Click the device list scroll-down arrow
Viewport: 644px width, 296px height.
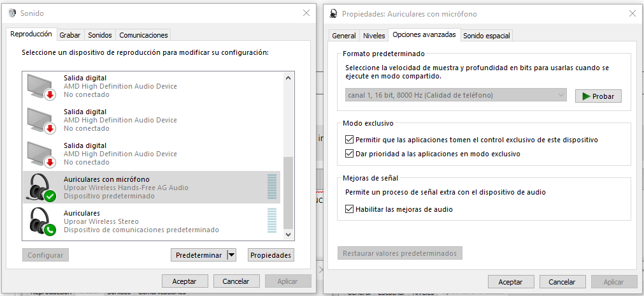[288, 234]
